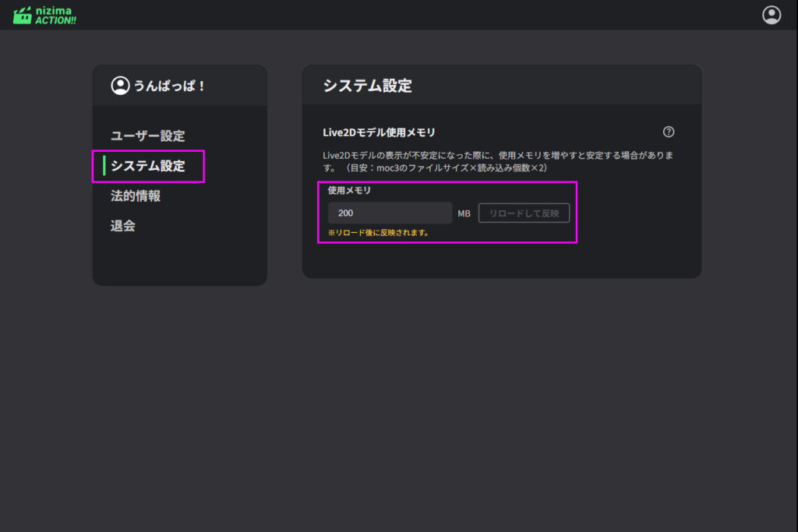798x532 pixels.
Task: Click the question mark help icon
Action: pos(669,132)
